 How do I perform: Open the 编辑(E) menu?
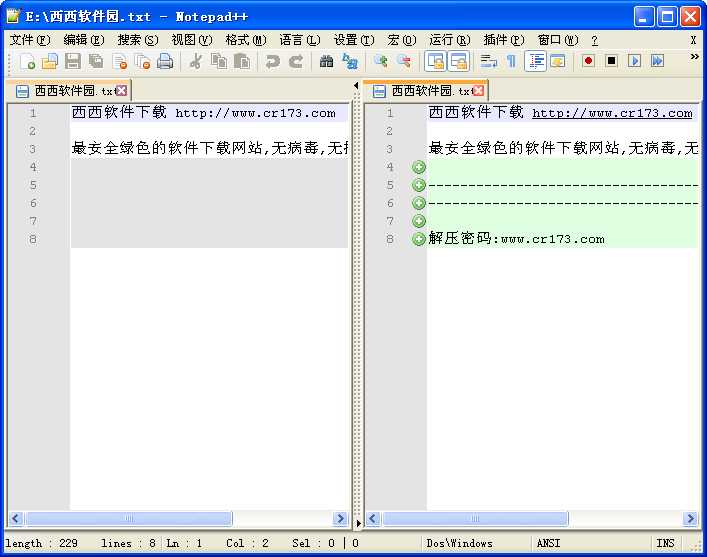83,40
